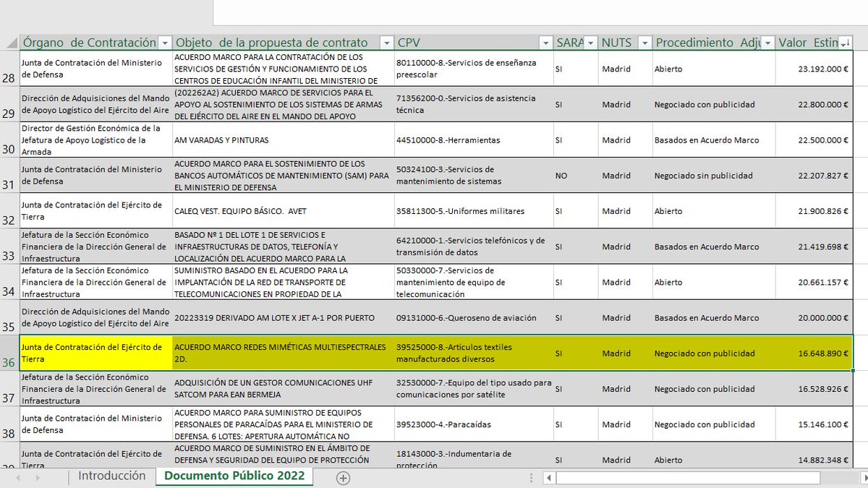This screenshot has height=488, width=868.
Task: Select row header 37
Action: coord(9,388)
